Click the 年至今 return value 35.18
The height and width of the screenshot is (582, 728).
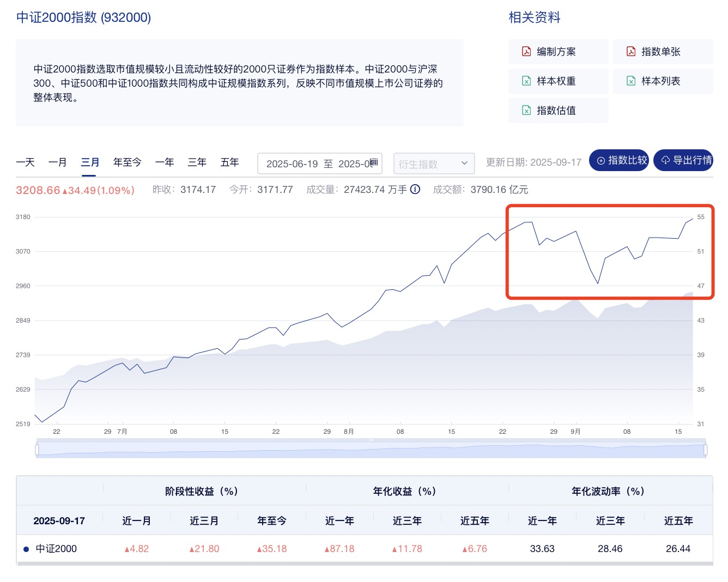coord(272,549)
